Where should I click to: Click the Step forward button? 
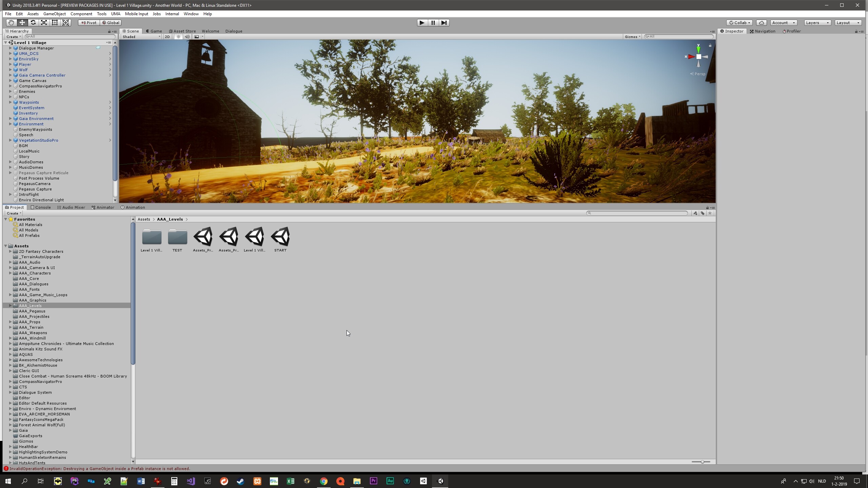click(x=444, y=23)
